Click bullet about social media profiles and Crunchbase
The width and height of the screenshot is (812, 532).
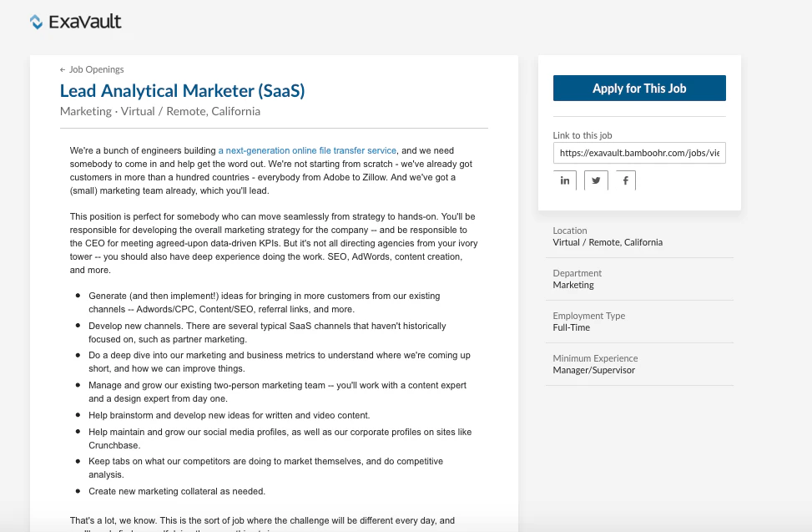tap(280, 438)
